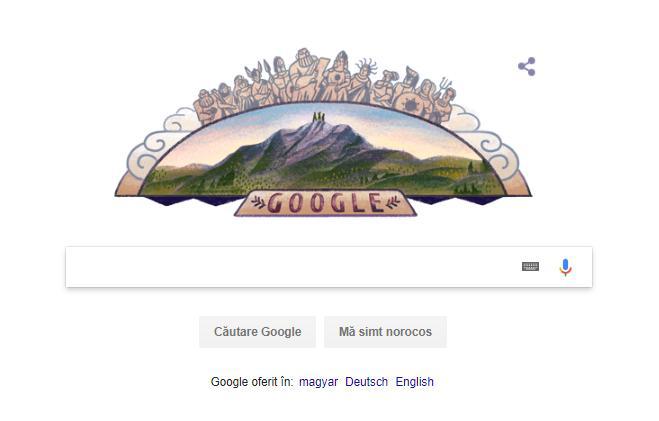Switch language to magyar
The width and height of the screenshot is (659, 421).
pos(319,382)
